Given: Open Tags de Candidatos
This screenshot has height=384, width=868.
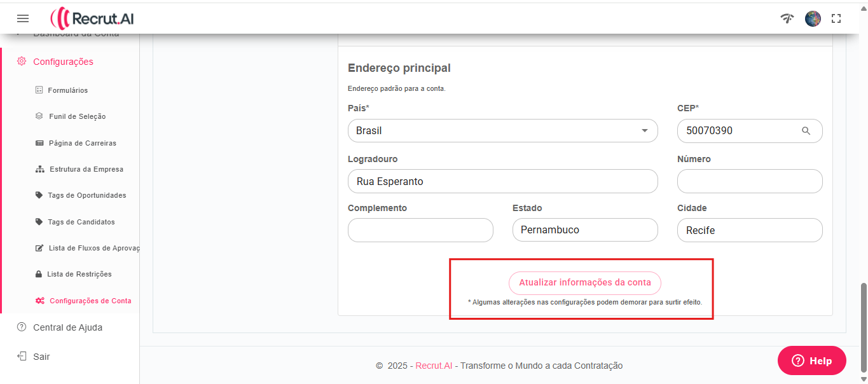Looking at the screenshot, I should 81,222.
